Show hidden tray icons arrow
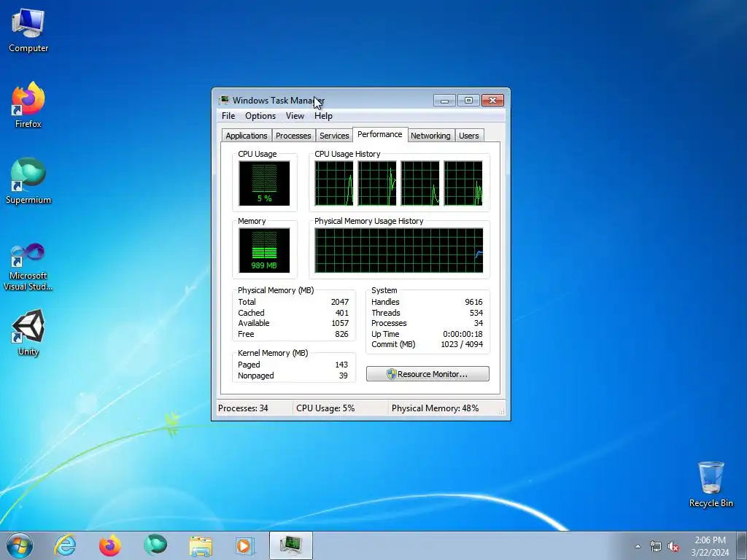747x560 pixels. click(x=638, y=547)
